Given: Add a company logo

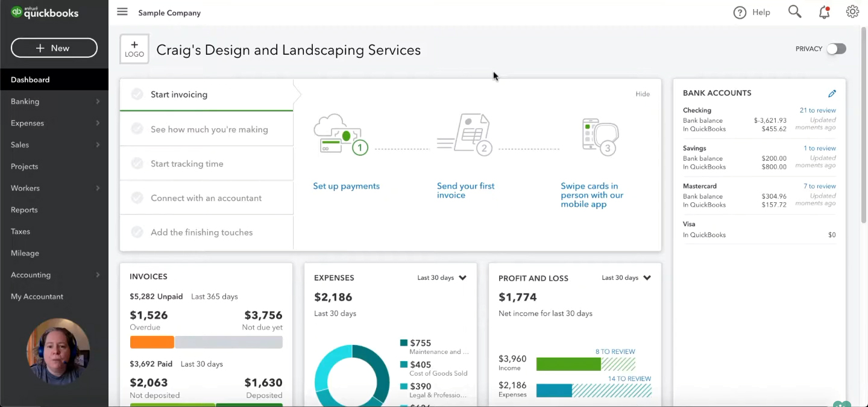Looking at the screenshot, I should [134, 49].
